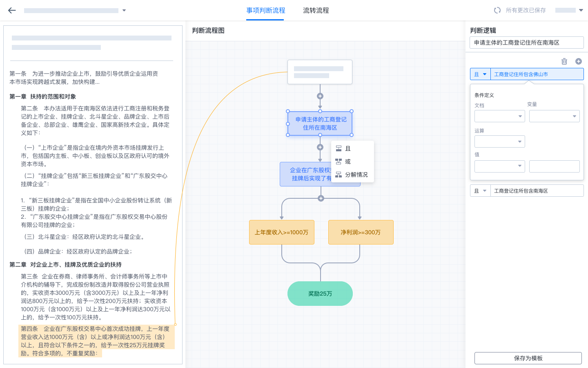This screenshot has width=588, height=368.
Task: Click the back arrow at top left
Action: (12, 10)
